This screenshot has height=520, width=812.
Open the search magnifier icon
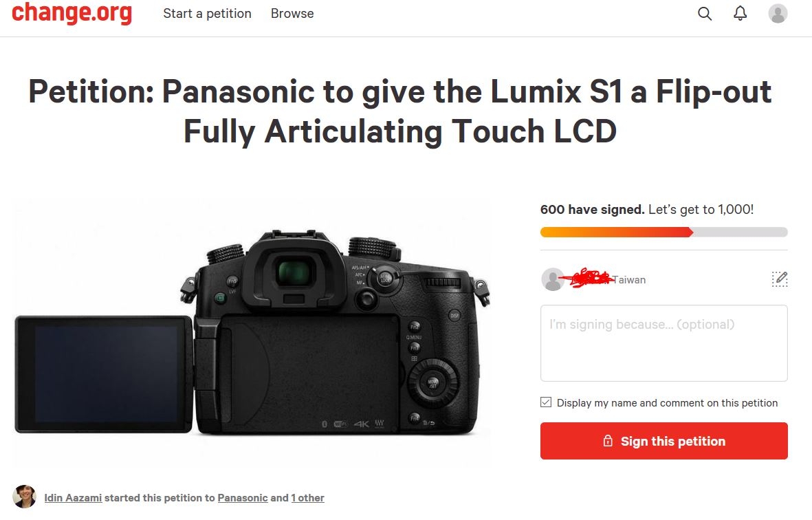click(704, 14)
